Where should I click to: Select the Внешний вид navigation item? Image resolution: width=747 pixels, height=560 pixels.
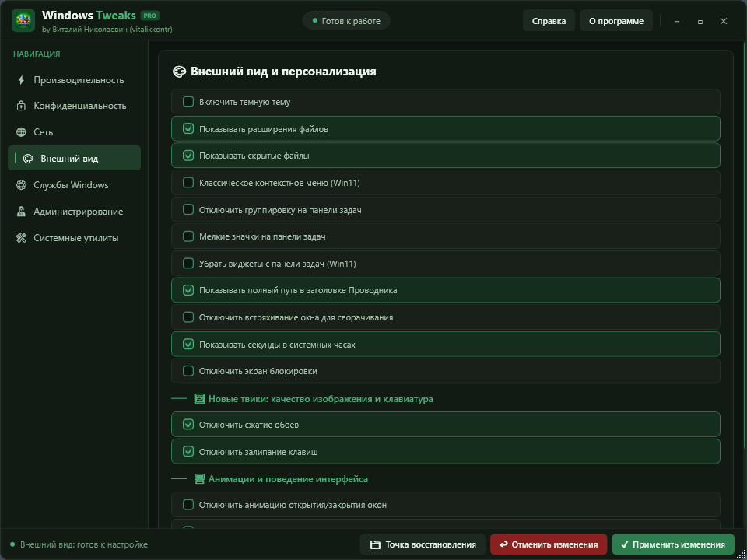pos(75,158)
